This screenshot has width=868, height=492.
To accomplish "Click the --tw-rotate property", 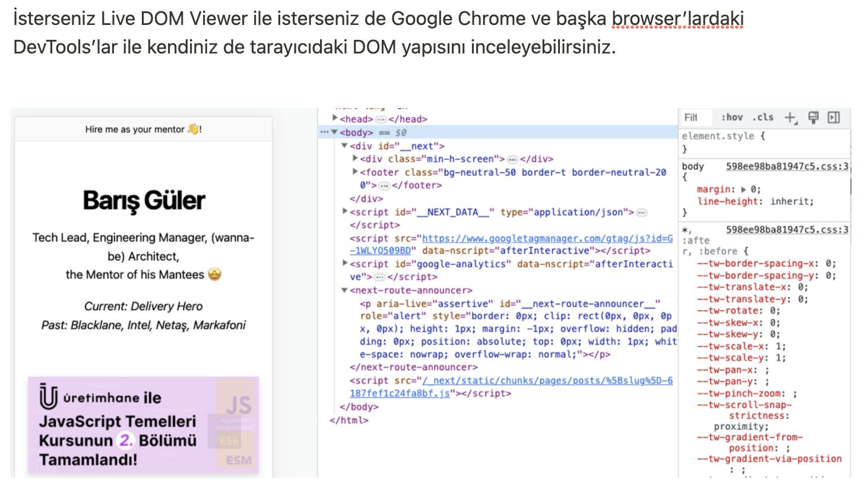I will click(739, 311).
